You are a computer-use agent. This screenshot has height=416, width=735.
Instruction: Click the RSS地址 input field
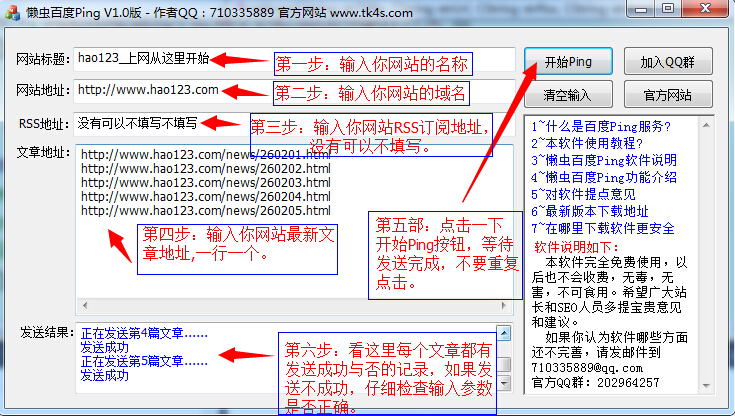click(294, 124)
